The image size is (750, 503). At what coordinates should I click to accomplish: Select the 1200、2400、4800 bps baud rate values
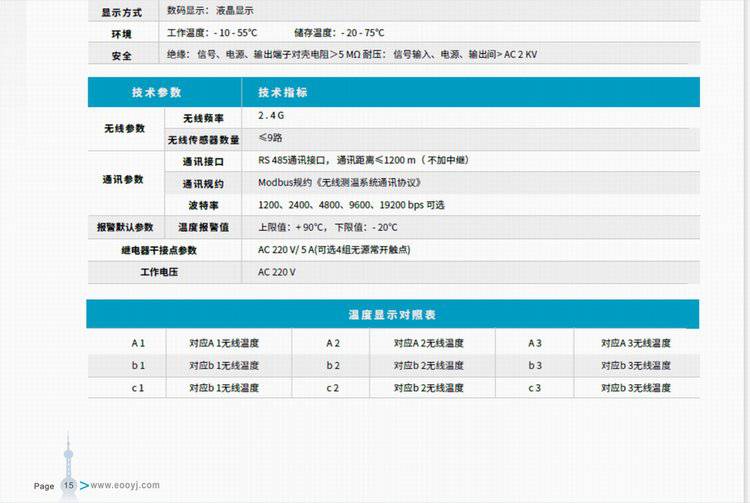351,205
